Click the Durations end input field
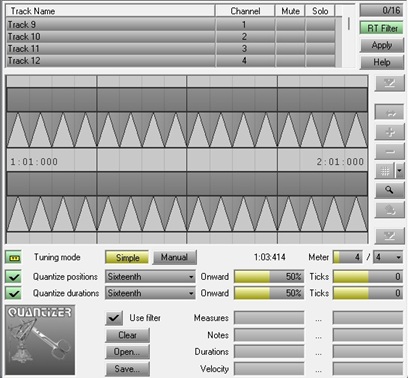Screen dimensions: 408x378 (x=368, y=352)
